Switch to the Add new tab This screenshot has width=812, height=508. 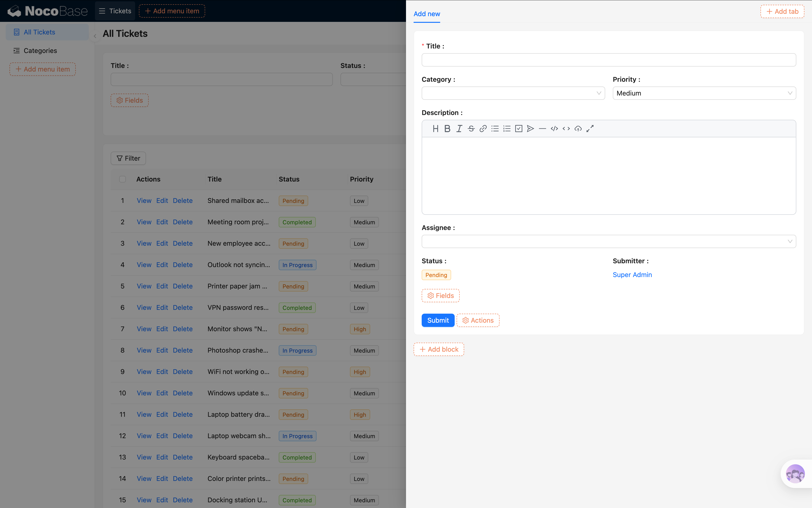pos(426,14)
